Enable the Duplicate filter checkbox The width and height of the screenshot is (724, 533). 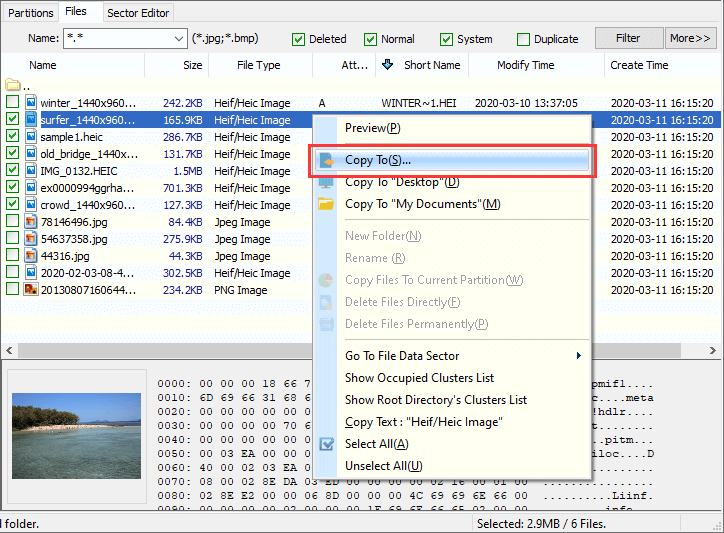click(524, 40)
